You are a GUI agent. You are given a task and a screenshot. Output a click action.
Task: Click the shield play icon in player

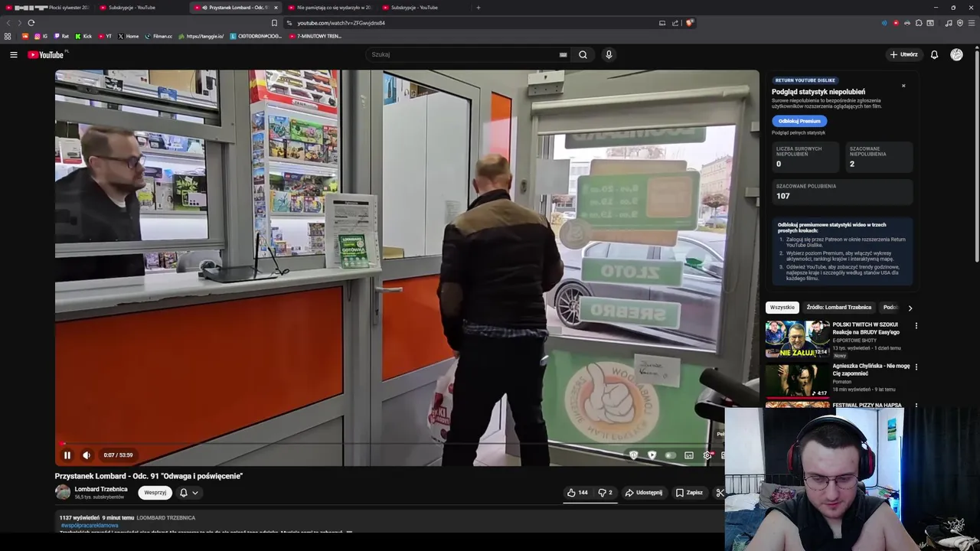652,455
